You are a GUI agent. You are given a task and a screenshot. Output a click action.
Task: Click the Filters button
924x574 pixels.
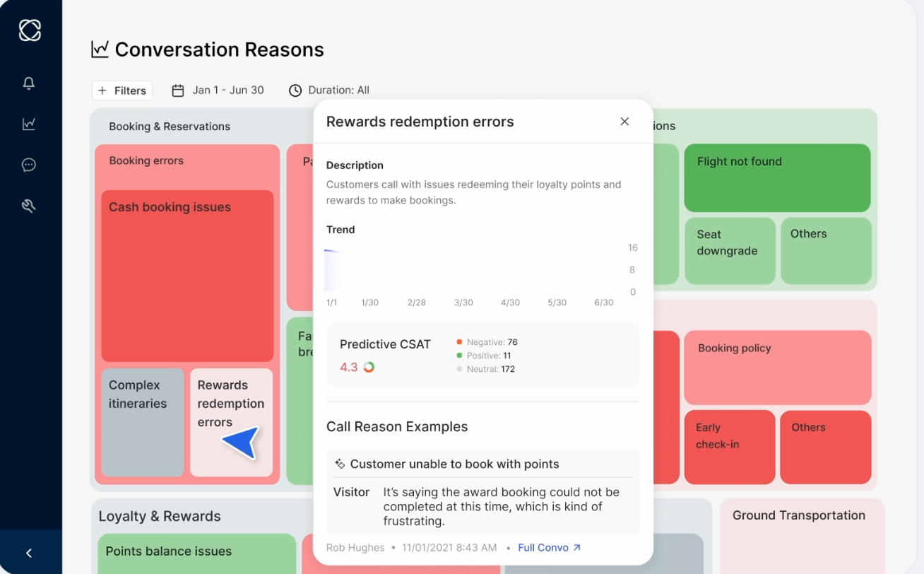(x=122, y=90)
